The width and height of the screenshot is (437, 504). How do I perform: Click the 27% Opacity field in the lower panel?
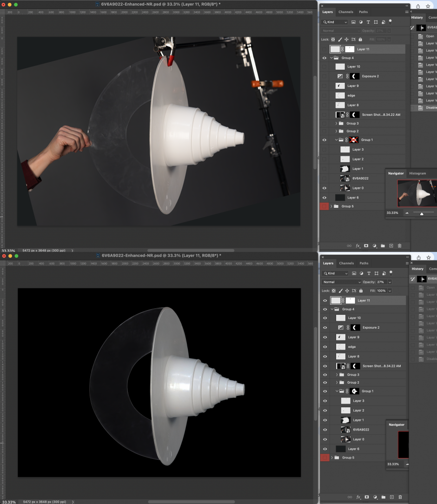point(381,282)
